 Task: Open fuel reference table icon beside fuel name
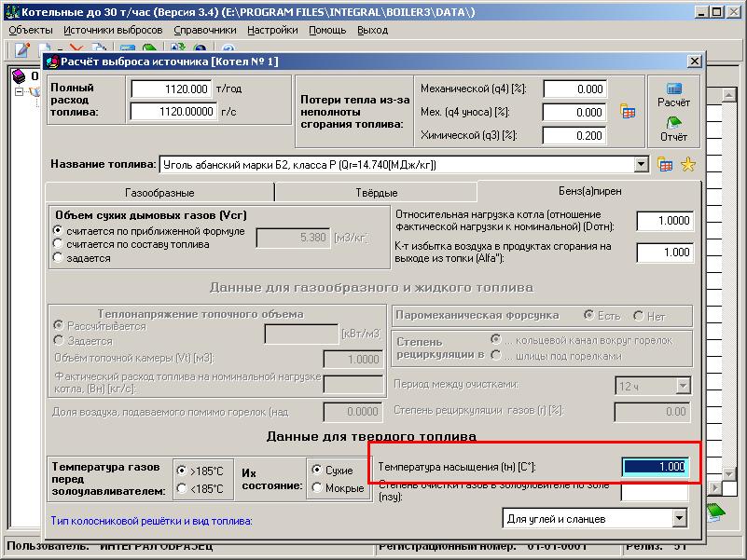coord(665,165)
